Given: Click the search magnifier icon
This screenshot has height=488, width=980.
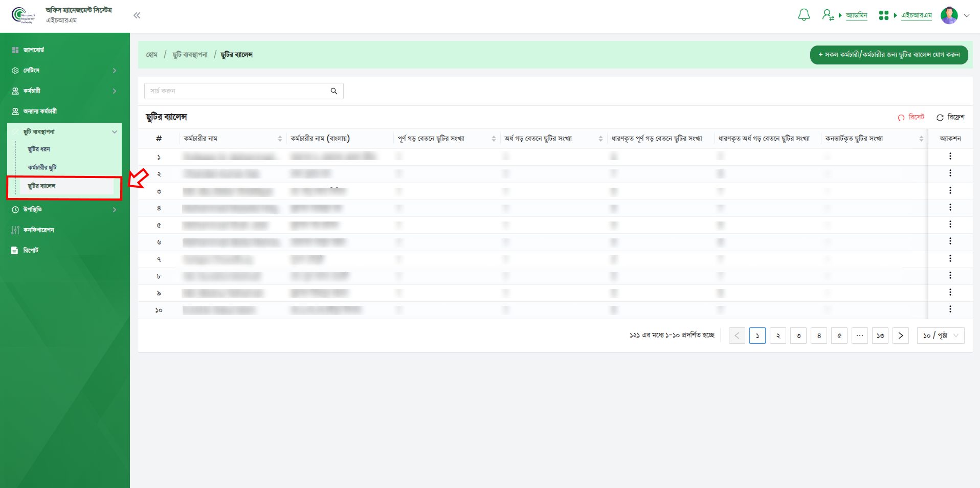Looking at the screenshot, I should pyautogui.click(x=334, y=91).
